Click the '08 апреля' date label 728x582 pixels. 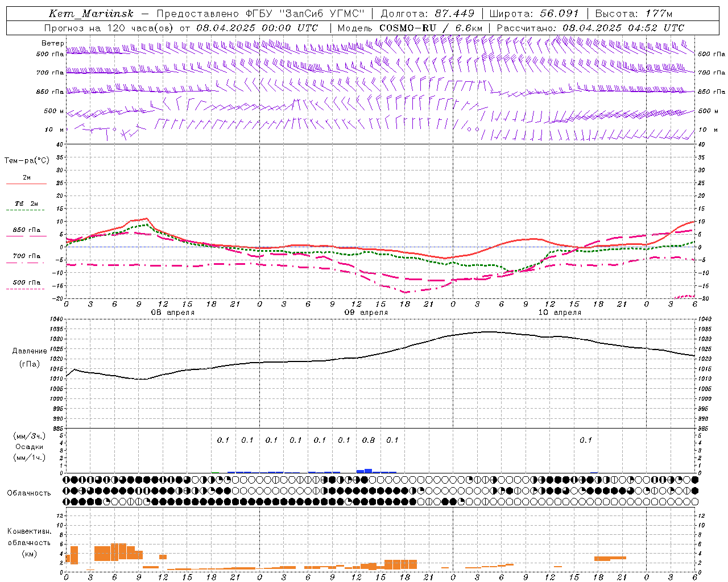[x=173, y=313]
